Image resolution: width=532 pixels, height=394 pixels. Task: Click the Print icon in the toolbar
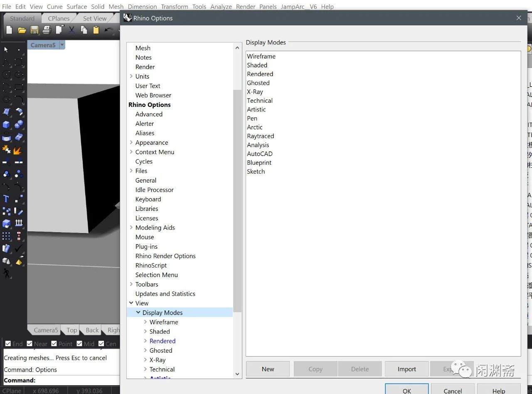pos(47,30)
